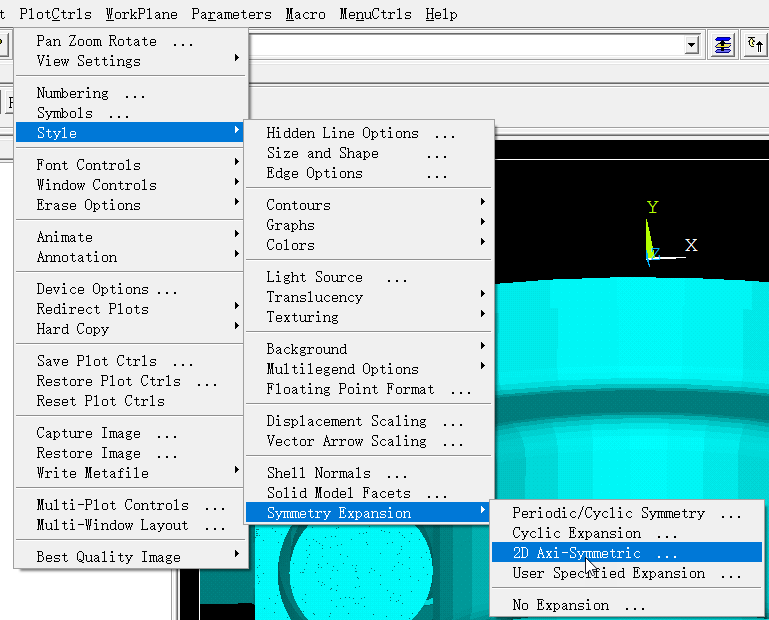The width and height of the screenshot is (769, 620).
Task: Open Floating Point Format entry
Action: click(x=369, y=389)
